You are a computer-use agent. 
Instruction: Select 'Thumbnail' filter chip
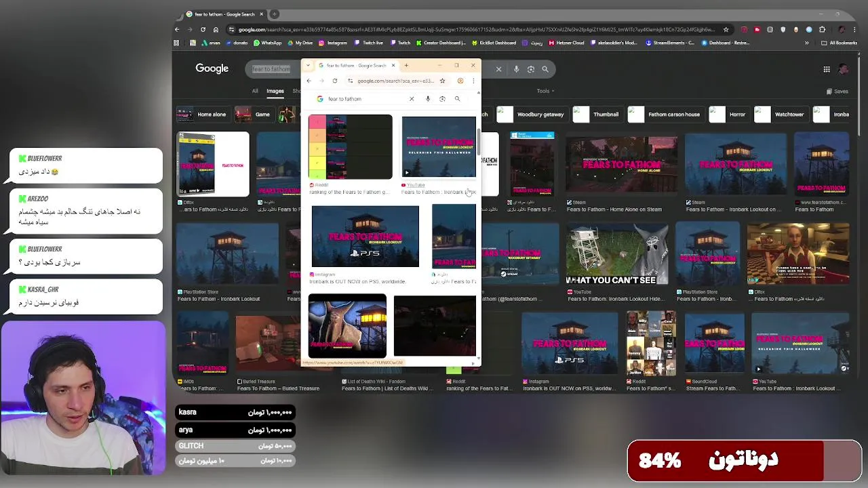(x=598, y=115)
